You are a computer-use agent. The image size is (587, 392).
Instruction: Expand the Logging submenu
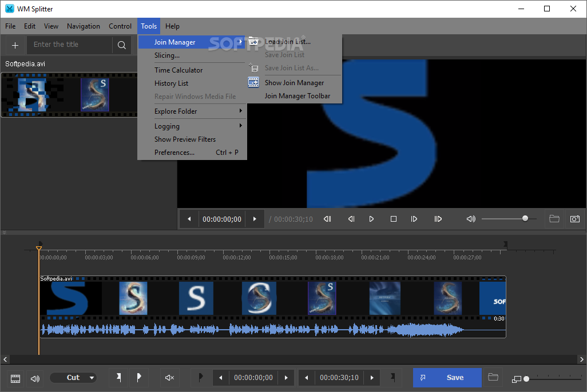click(192, 126)
